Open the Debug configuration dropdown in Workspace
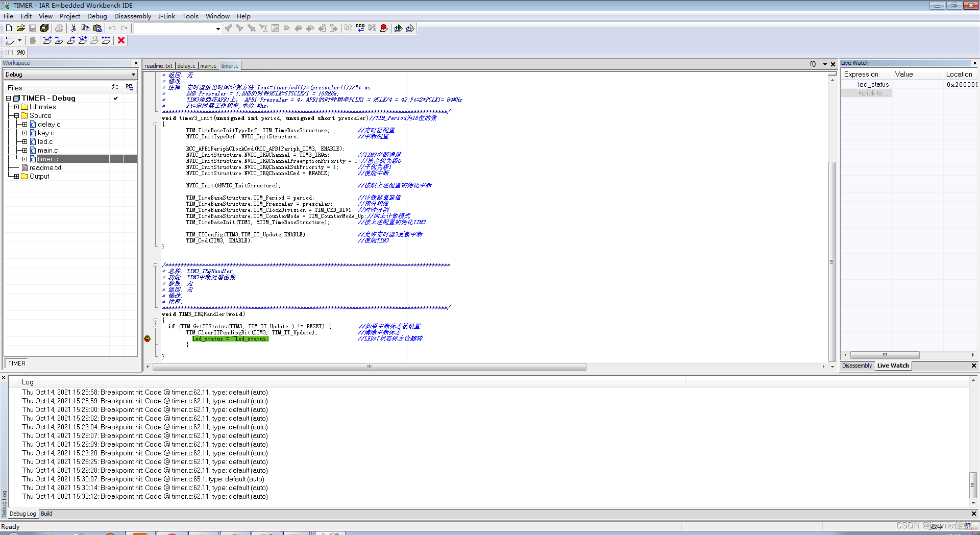Viewport: 980px width, 535px height. pos(133,75)
